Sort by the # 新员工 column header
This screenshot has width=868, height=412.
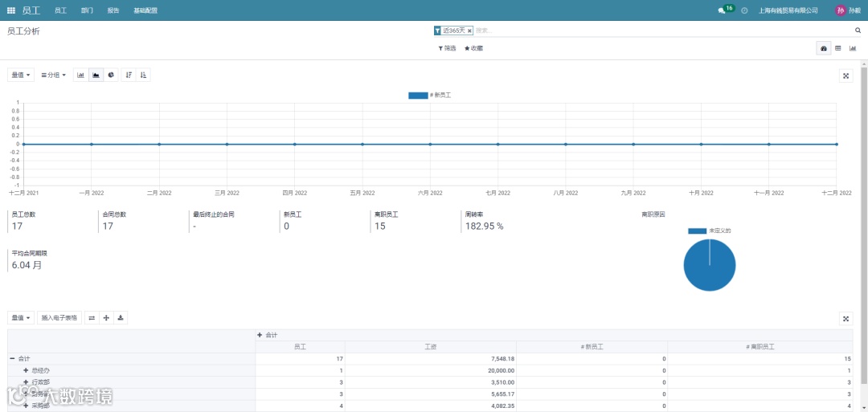(592, 347)
